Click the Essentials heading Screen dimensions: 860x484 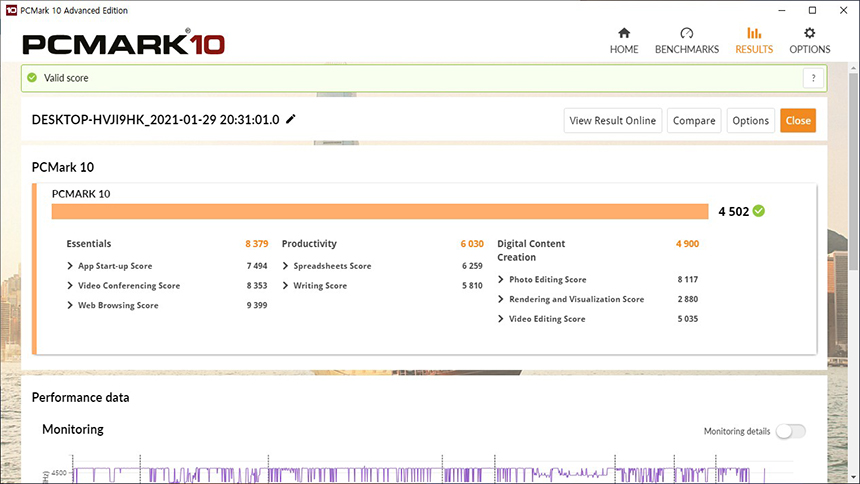point(89,244)
